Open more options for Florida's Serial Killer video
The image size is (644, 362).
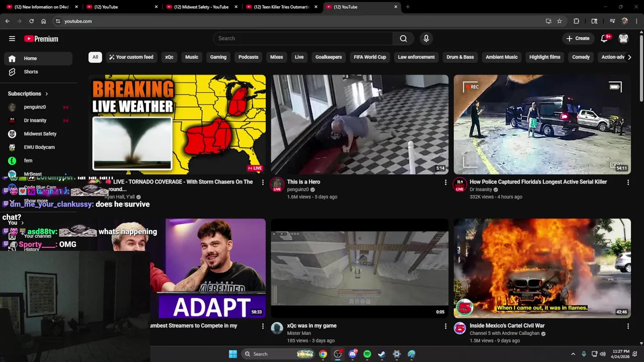pyautogui.click(x=628, y=182)
